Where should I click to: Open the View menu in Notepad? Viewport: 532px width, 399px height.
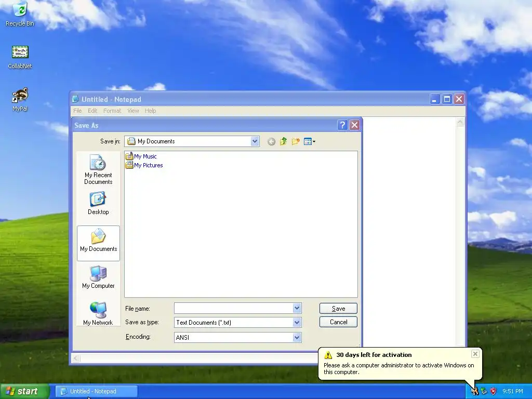[133, 111]
